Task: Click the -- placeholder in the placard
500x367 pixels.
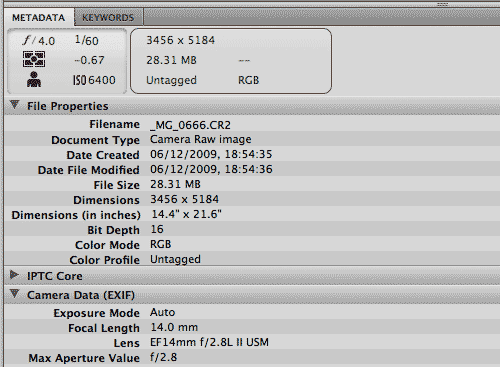Action: click(x=244, y=60)
